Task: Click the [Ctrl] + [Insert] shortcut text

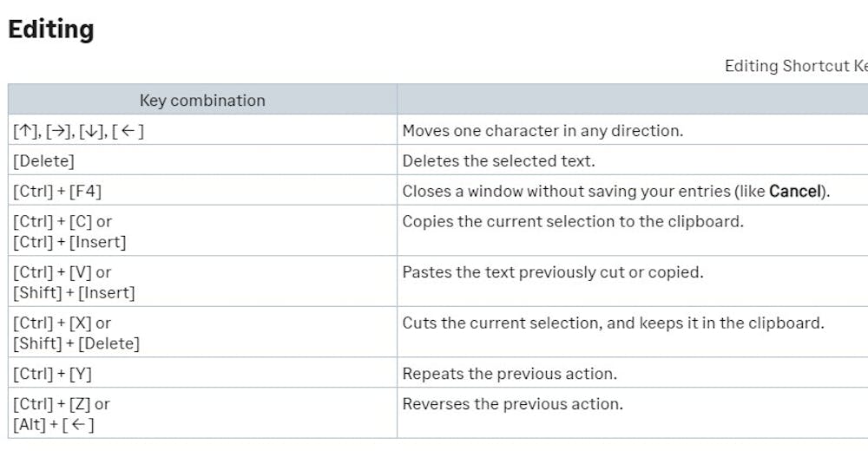Action: click(x=69, y=242)
